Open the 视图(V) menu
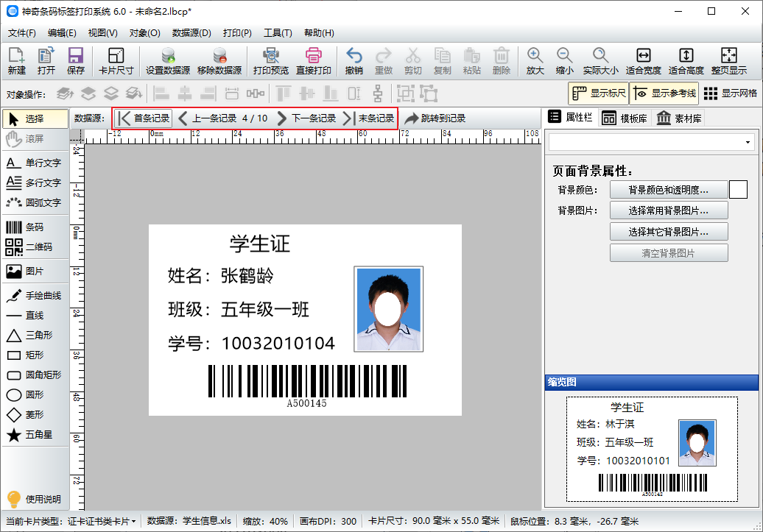Viewport: 763px width, 532px height. click(x=102, y=33)
